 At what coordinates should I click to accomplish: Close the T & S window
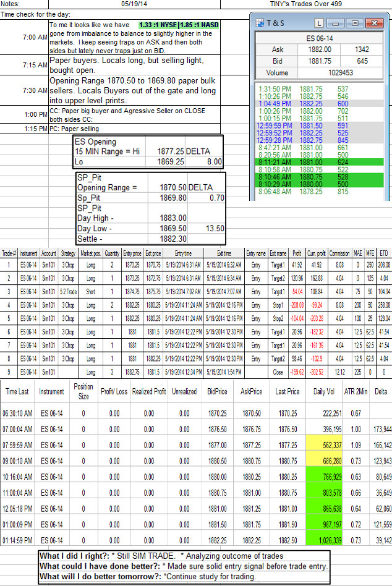[374, 23]
